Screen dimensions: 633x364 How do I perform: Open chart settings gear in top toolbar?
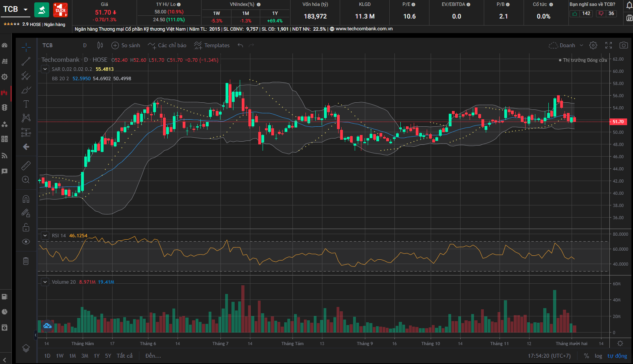click(x=593, y=45)
